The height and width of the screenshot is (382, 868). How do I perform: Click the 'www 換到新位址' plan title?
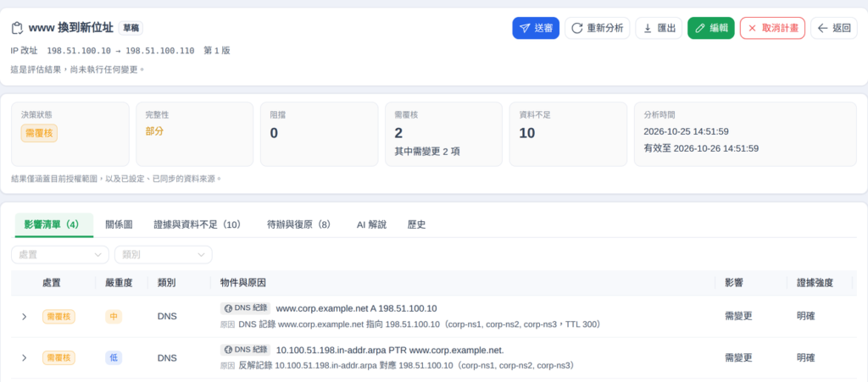tap(71, 28)
